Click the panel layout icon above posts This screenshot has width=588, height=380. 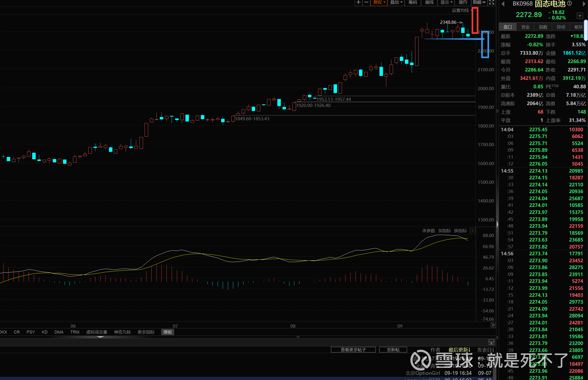point(491,342)
